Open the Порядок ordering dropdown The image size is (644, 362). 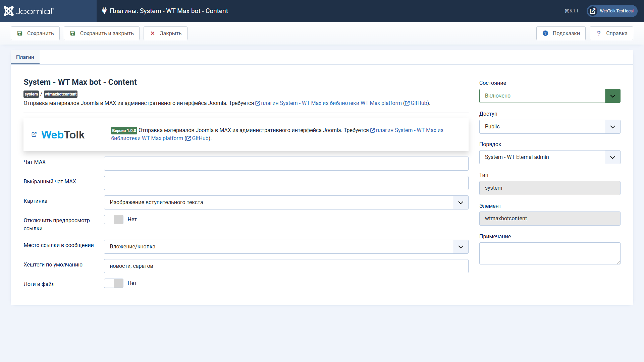pos(550,157)
